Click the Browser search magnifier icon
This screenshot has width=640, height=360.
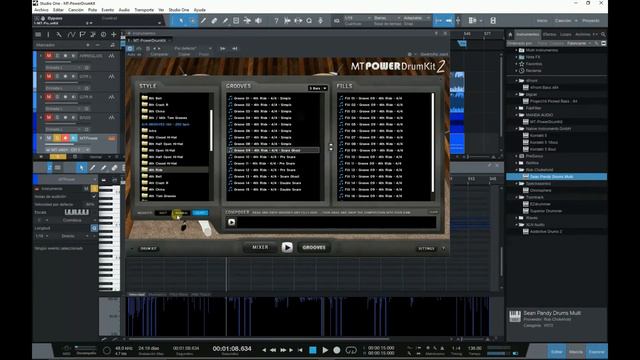pyautogui.click(x=603, y=34)
